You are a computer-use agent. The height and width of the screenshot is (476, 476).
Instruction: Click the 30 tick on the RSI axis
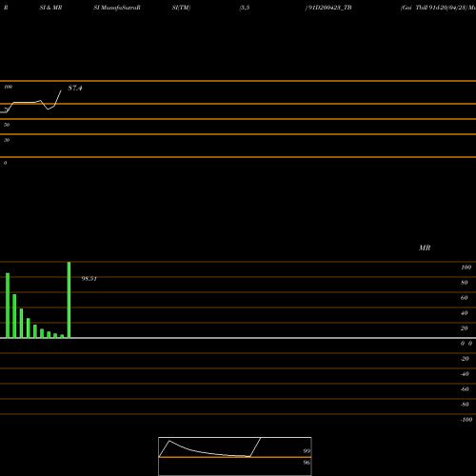point(7,140)
